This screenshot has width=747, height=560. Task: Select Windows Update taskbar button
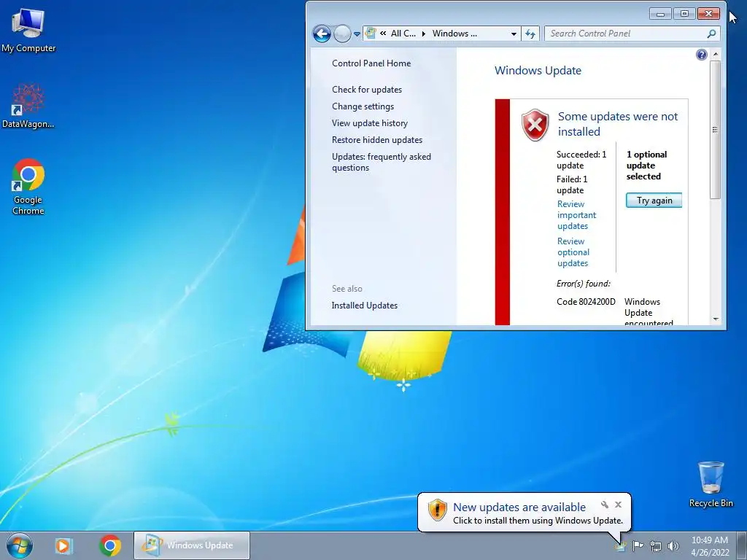pos(192,545)
